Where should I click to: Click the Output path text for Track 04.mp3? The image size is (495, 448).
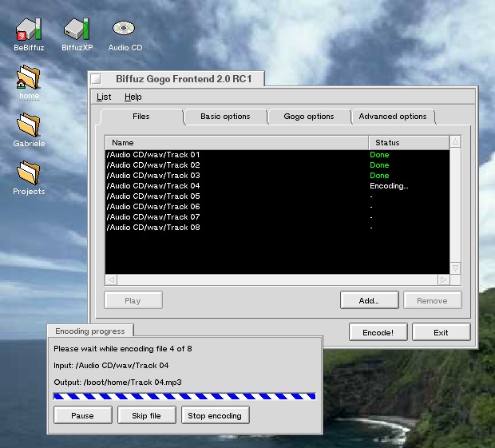point(117,383)
